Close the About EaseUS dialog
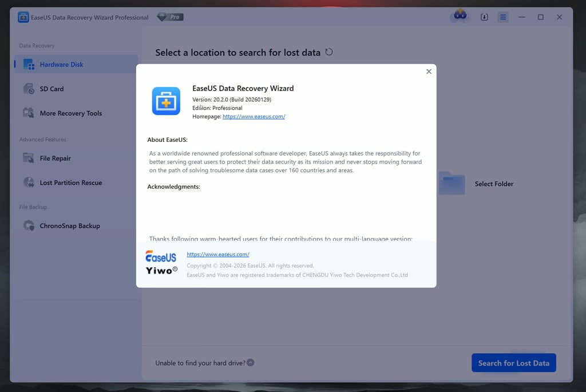This screenshot has height=392, width=586. click(429, 72)
